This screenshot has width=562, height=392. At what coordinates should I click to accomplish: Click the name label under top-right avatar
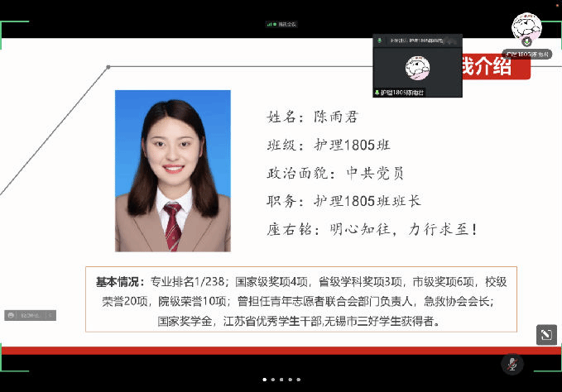(x=526, y=53)
